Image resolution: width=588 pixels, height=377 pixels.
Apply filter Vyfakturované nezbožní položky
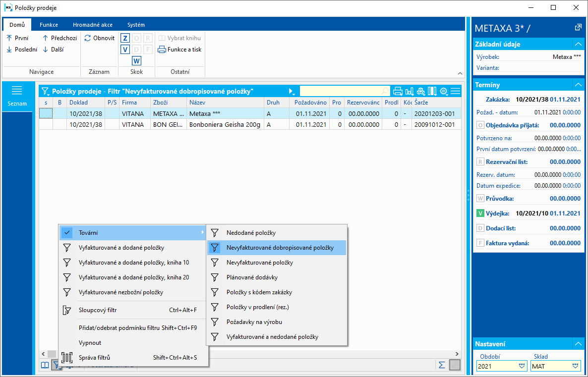point(133,292)
